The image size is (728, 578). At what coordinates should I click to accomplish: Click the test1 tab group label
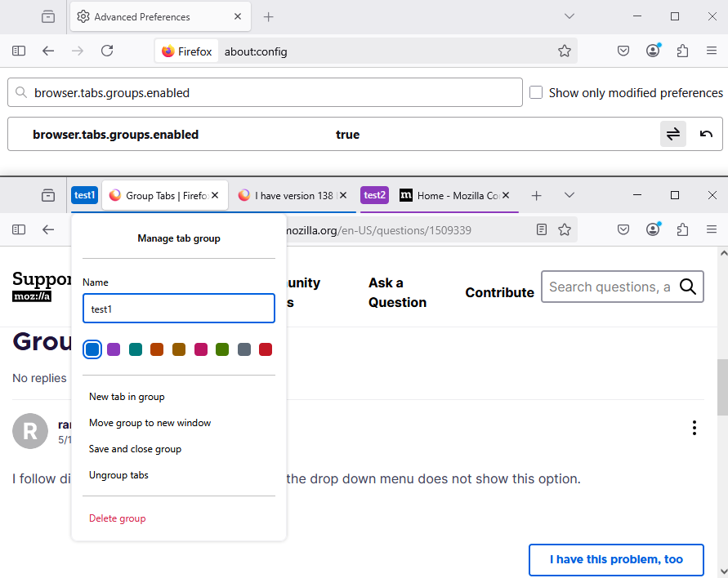[x=84, y=195]
